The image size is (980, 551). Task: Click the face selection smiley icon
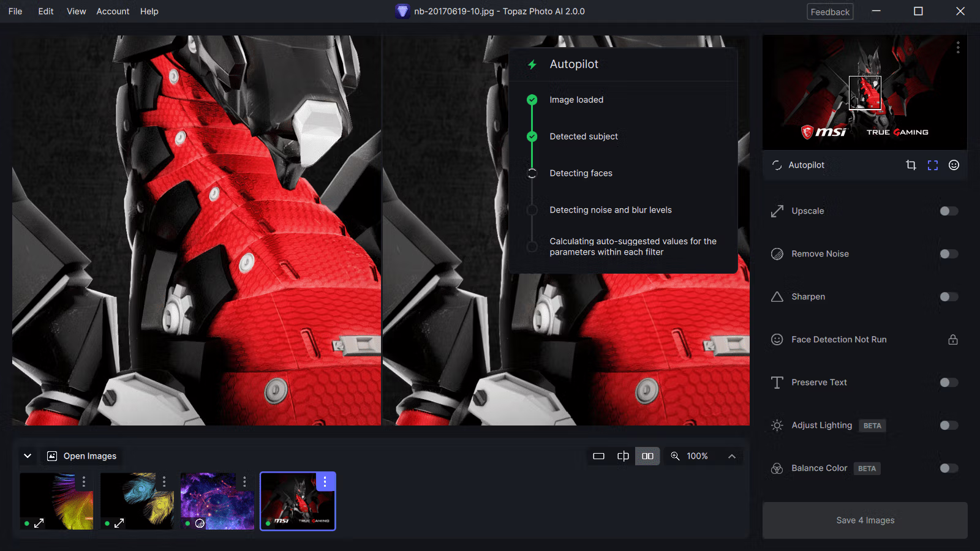pos(954,165)
